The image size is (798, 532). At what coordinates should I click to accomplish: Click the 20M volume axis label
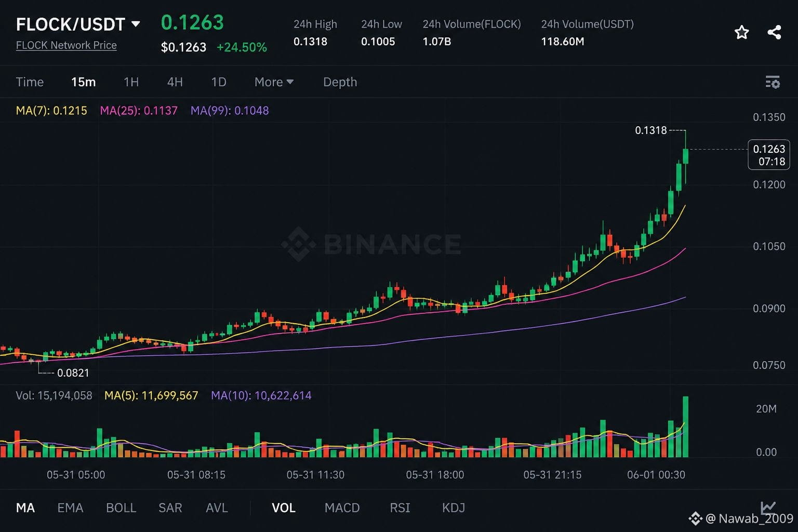pyautogui.click(x=766, y=409)
